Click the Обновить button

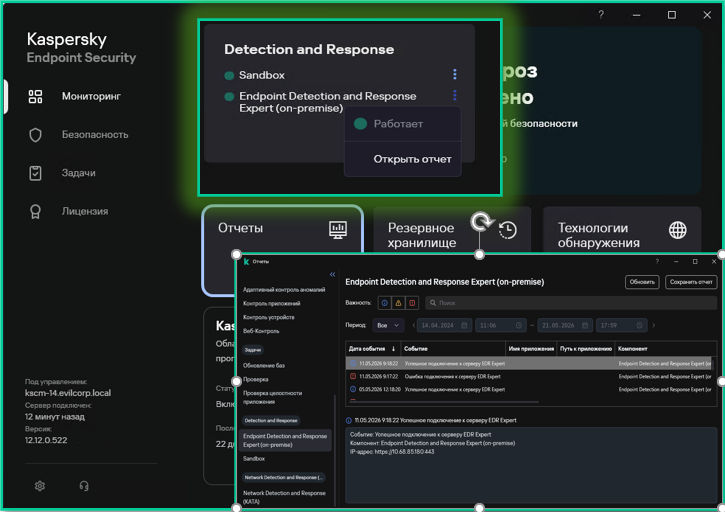tap(642, 282)
